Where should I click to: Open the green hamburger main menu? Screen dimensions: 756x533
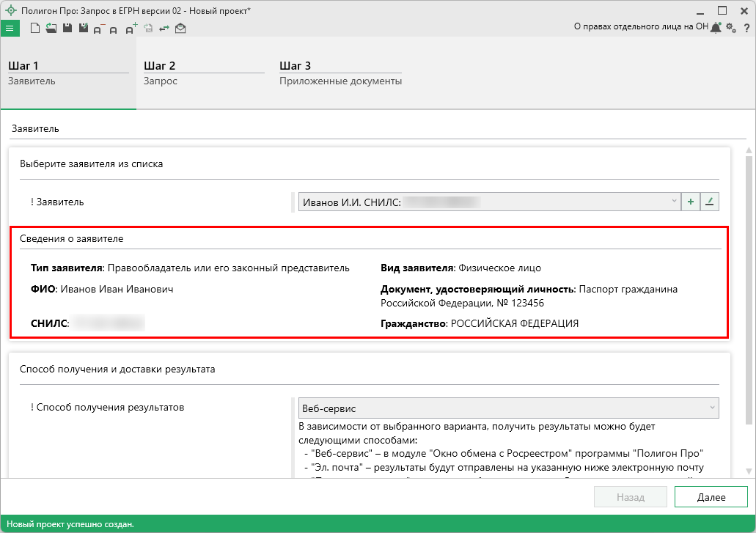(x=10, y=29)
